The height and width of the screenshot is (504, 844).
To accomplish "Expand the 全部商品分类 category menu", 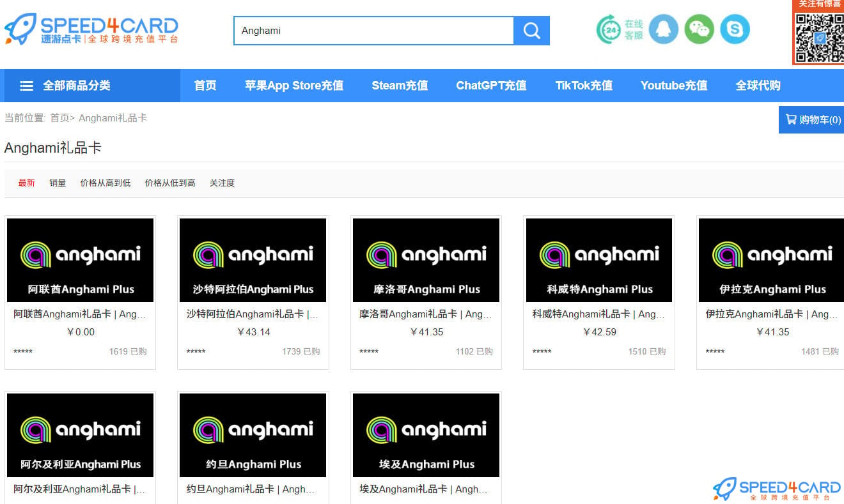I will point(92,86).
